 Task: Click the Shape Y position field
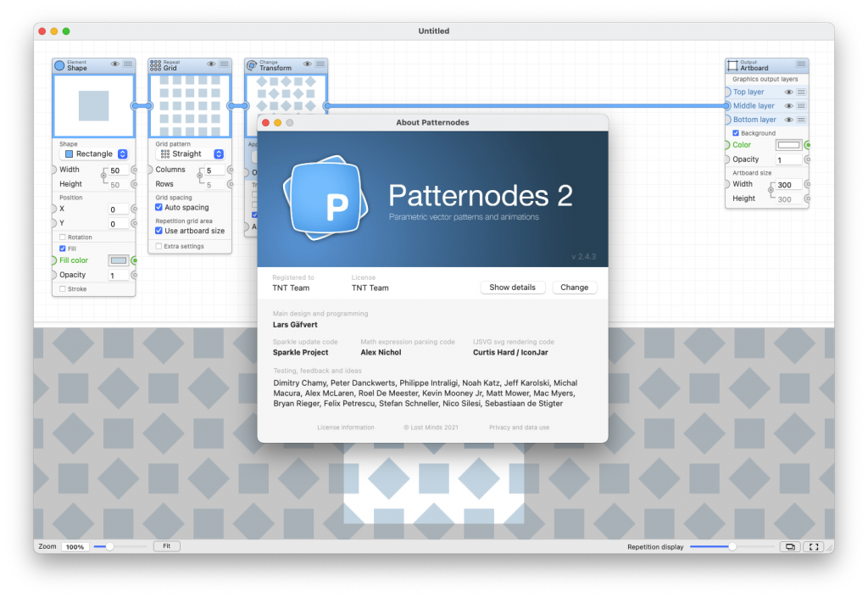(119, 224)
